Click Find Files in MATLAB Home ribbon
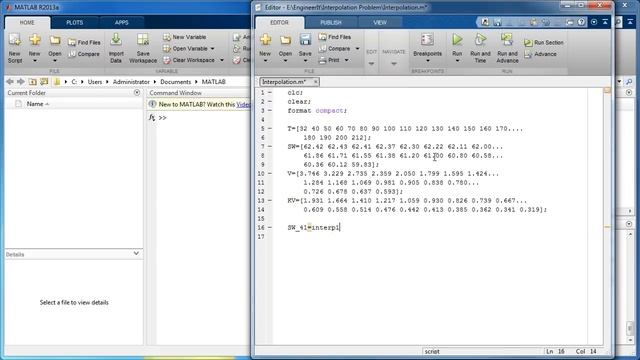This screenshot has width=640, height=360. tap(84, 42)
